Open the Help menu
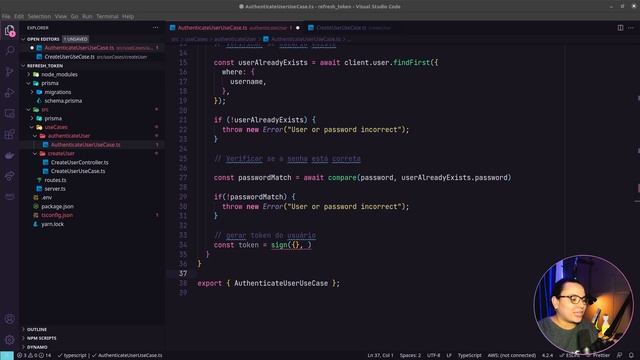The height and width of the screenshot is (360, 640). pyautogui.click(x=128, y=16)
